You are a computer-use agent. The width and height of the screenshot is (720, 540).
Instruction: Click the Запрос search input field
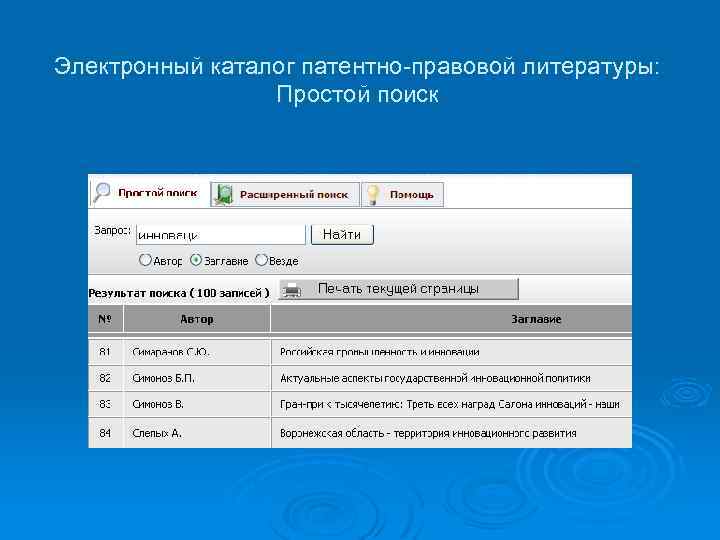(x=220, y=235)
